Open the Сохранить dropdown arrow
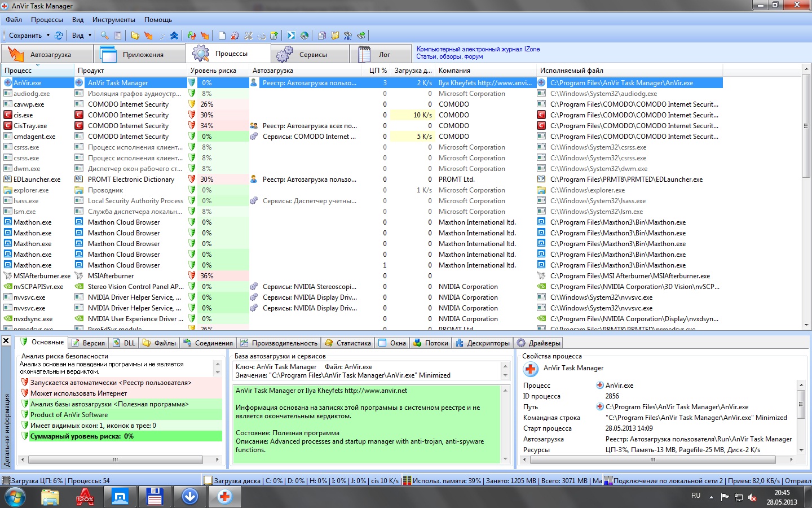Image resolution: width=812 pixels, height=508 pixels. pyautogui.click(x=48, y=36)
